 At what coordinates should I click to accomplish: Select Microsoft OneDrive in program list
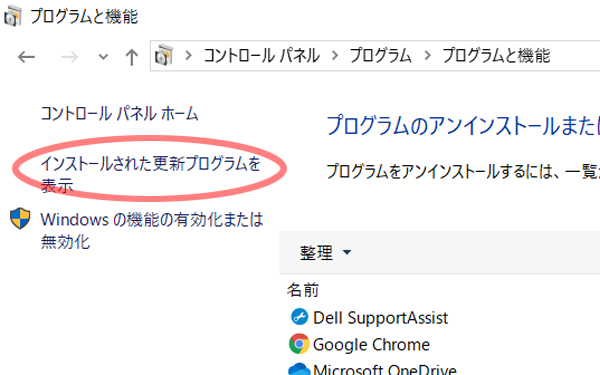385,369
